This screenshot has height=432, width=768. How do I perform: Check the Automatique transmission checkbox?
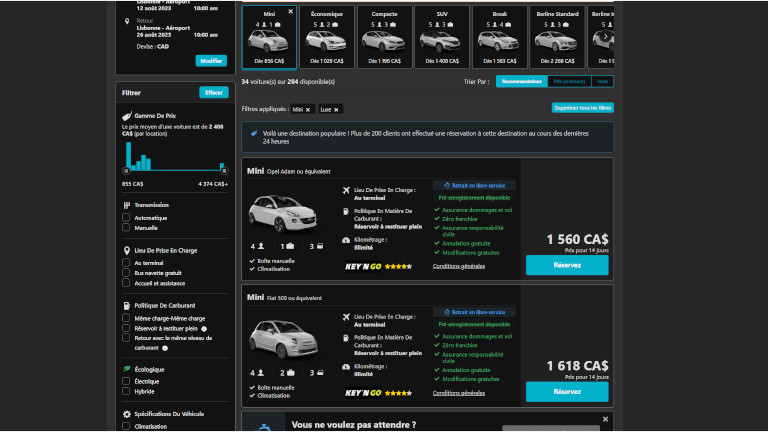126,217
